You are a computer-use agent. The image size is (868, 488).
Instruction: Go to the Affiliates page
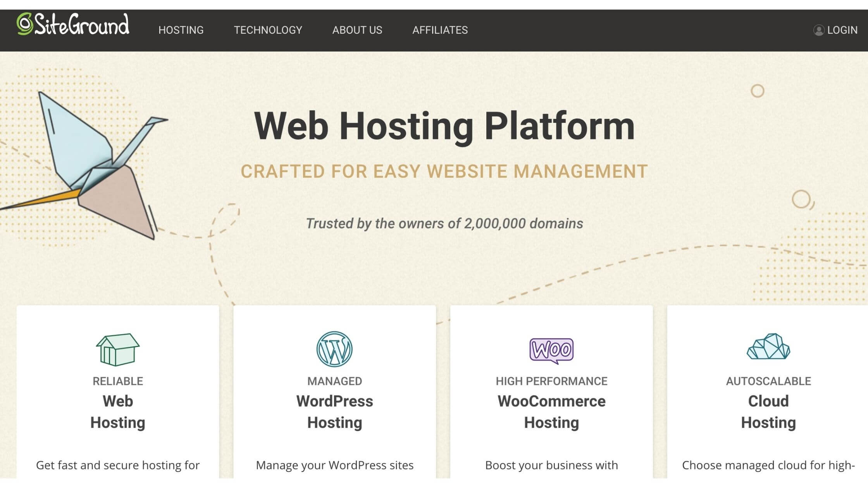440,30
